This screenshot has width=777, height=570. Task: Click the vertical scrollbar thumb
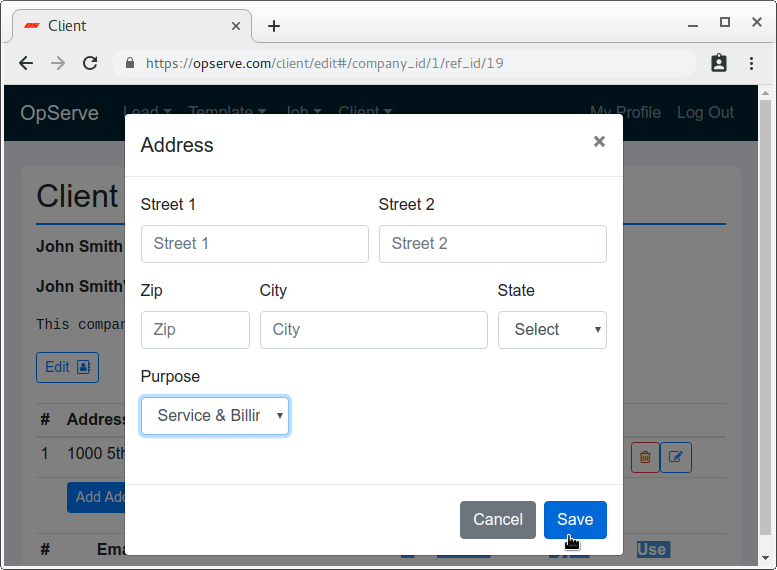pos(766,317)
